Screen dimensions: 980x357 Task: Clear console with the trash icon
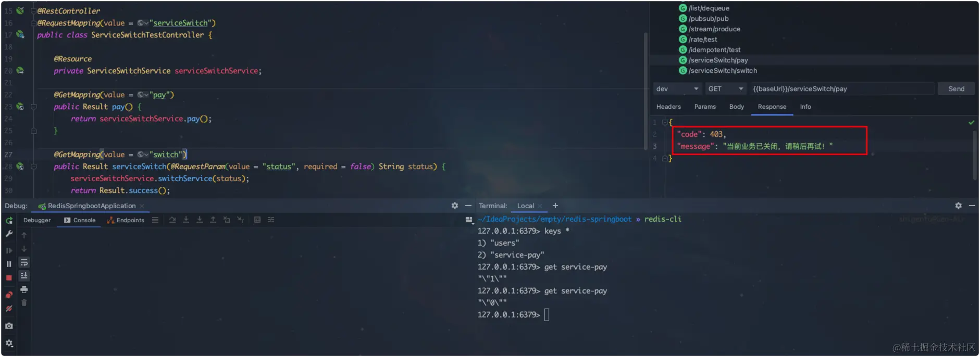tap(24, 302)
